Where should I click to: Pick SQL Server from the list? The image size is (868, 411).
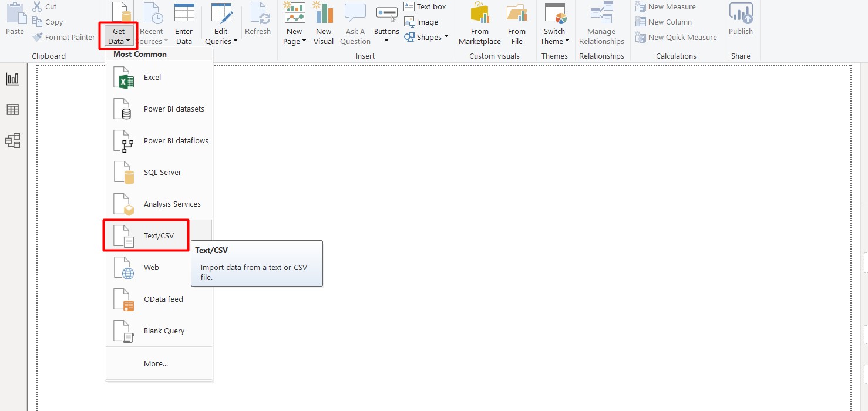click(x=162, y=173)
